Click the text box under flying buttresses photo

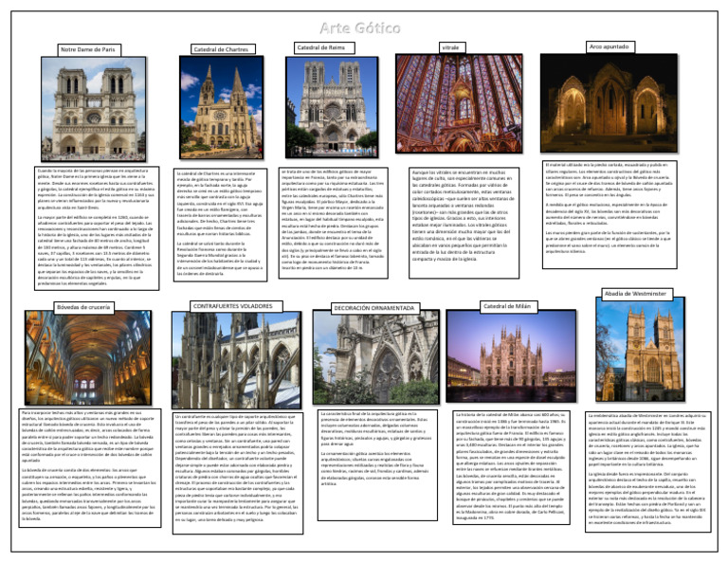coord(238,473)
